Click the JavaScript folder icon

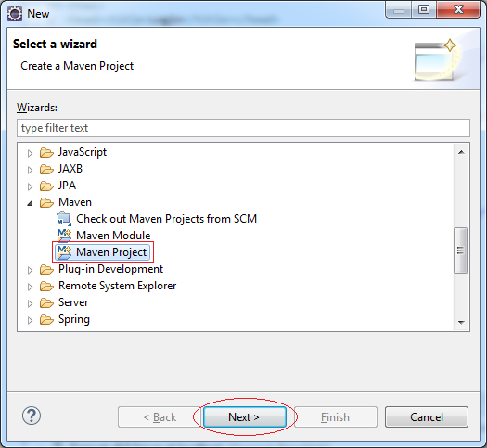pyautogui.click(x=46, y=152)
